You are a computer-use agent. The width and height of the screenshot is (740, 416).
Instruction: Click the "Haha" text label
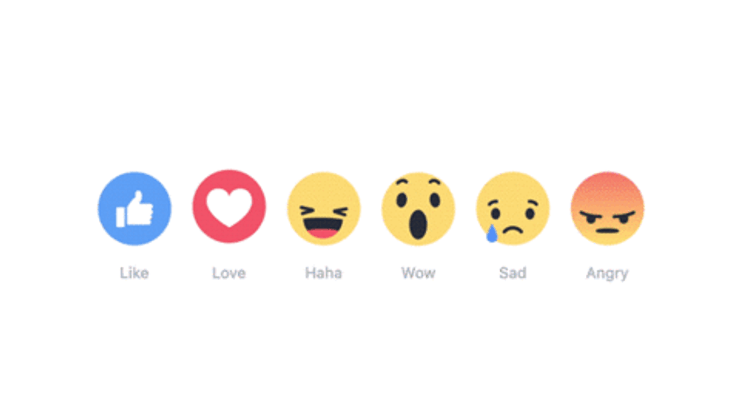point(324,273)
